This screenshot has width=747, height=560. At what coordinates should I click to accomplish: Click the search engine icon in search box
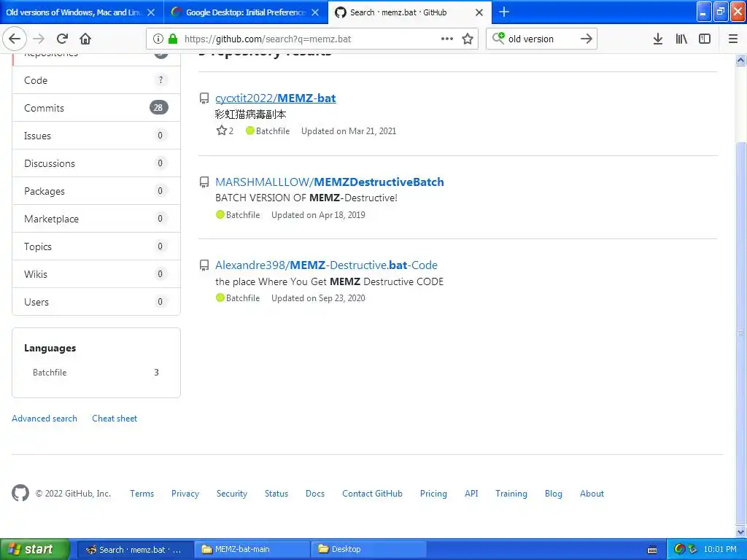point(498,38)
